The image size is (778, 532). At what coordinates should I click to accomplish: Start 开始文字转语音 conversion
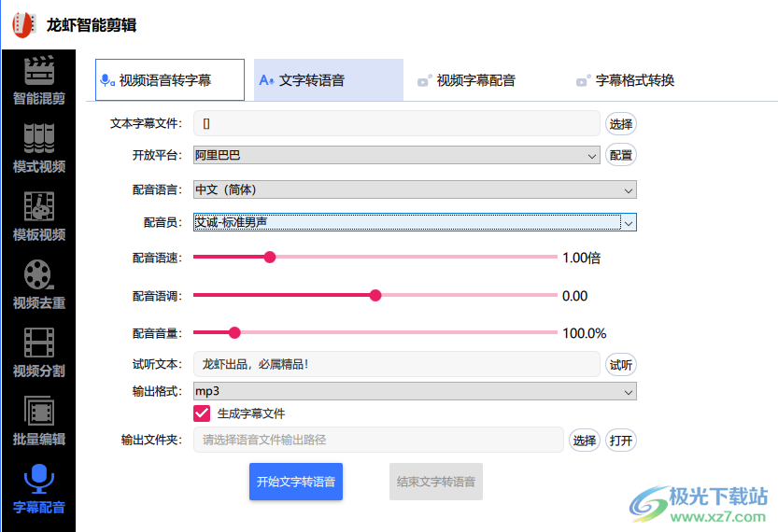(296, 482)
